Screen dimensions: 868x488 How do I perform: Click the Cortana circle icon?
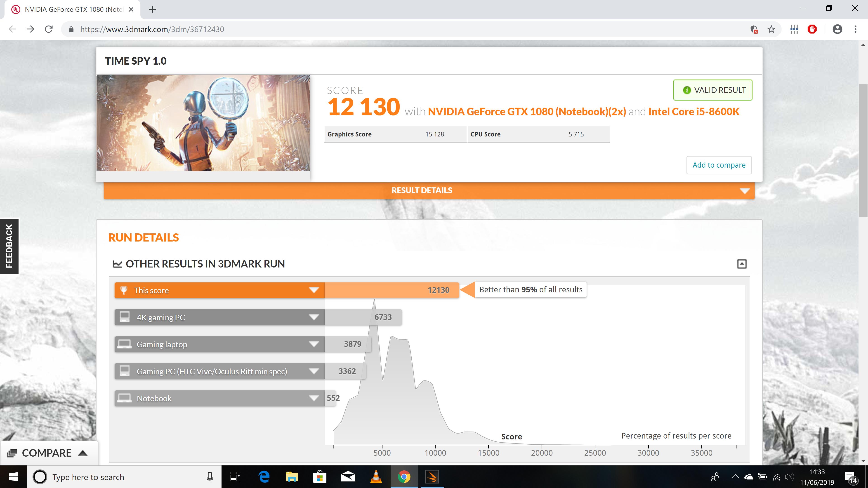[x=40, y=477]
